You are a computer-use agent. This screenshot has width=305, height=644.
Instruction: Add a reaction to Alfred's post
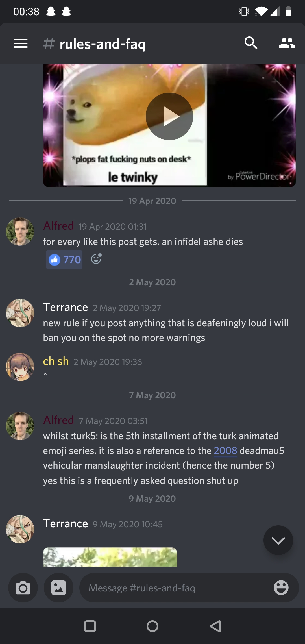click(96, 259)
